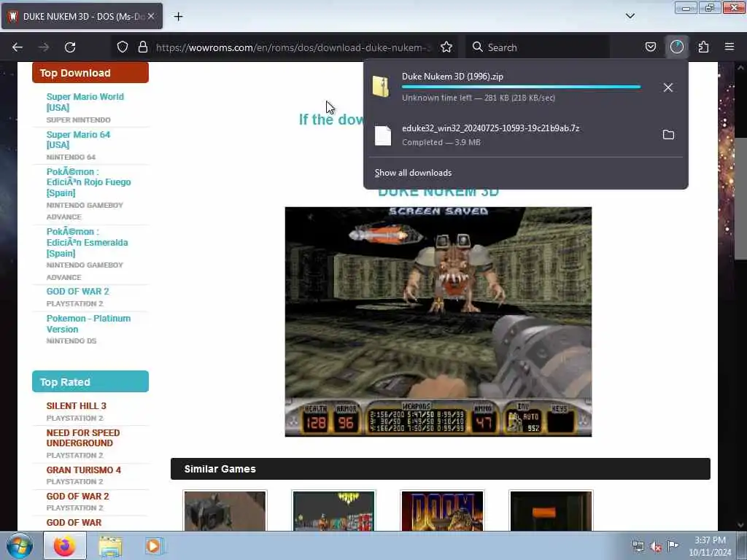Open the Firefox hamburger menu
The height and width of the screenshot is (560, 747).
729,47
